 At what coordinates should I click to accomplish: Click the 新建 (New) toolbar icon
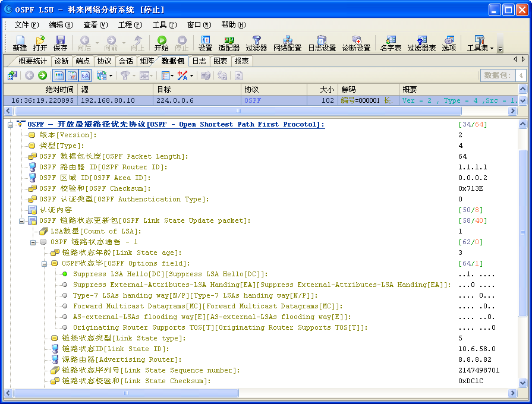(19, 43)
